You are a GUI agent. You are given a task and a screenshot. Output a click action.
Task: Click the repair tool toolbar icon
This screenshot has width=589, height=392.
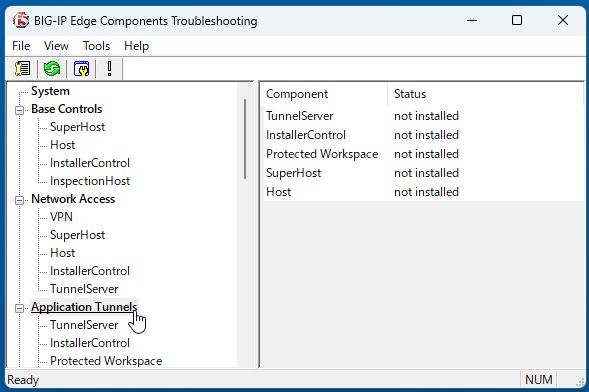(82, 69)
